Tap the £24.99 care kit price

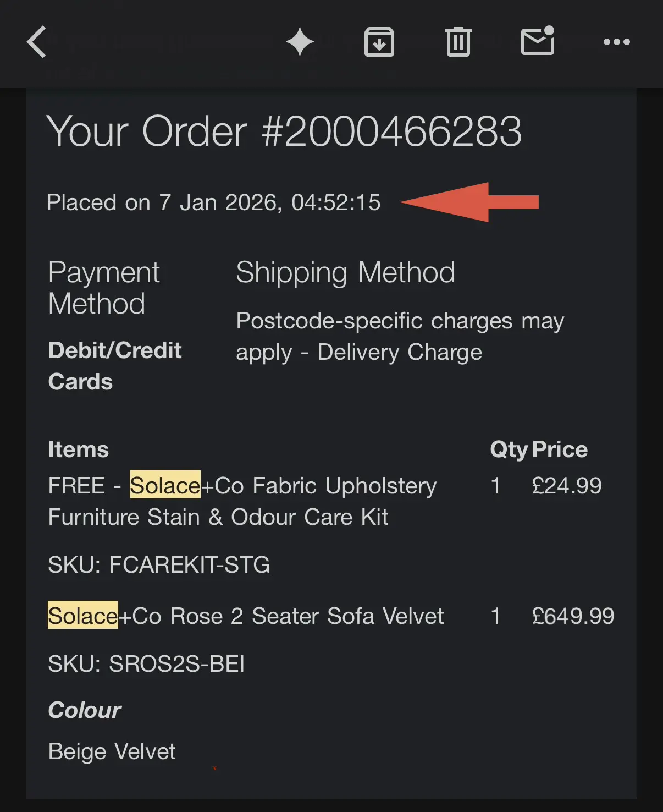tap(566, 486)
